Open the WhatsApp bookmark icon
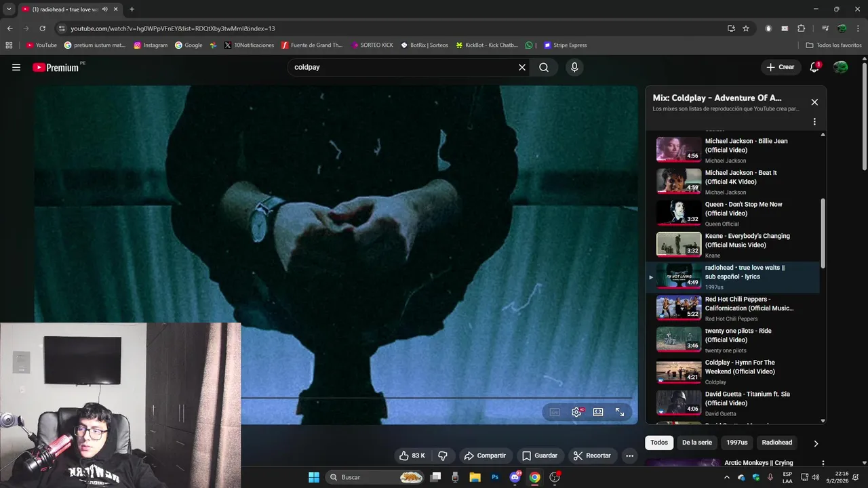 529,45
